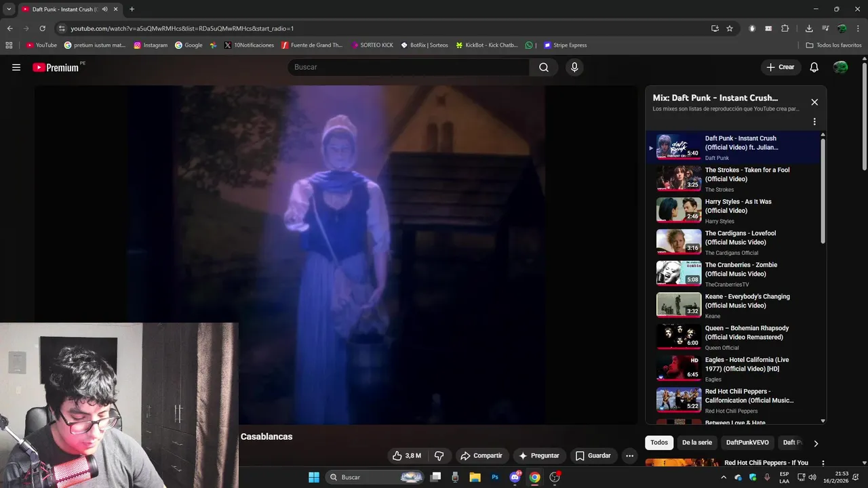Play The Cranberries - Zombie
This screenshot has width=868, height=488.
pos(734,274)
